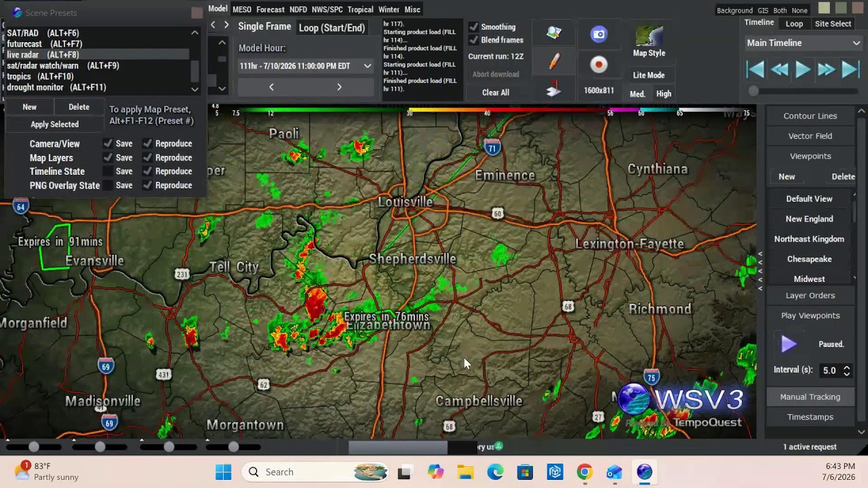Start the Play Viewpoints purple arrow
Image resolution: width=868 pixels, height=488 pixels.
[x=789, y=344]
